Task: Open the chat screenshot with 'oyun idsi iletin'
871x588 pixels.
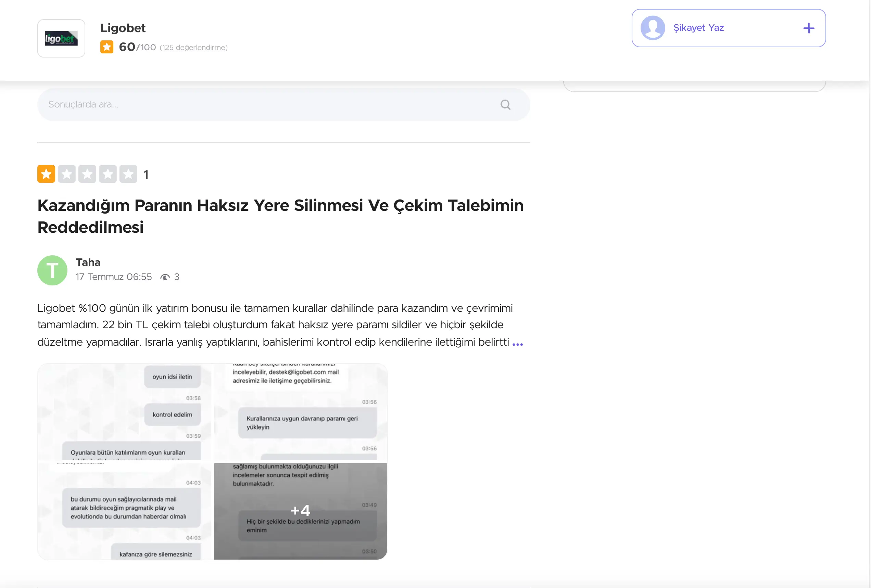Action: 125,412
